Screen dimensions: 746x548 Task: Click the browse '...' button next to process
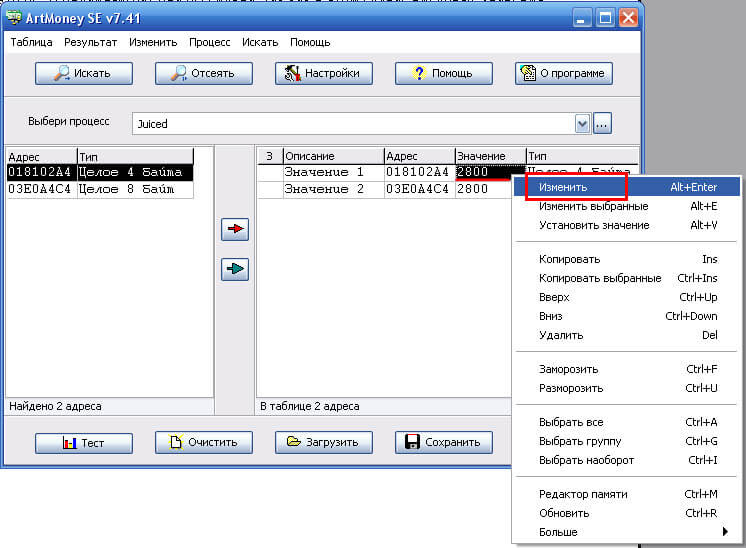pyautogui.click(x=602, y=124)
